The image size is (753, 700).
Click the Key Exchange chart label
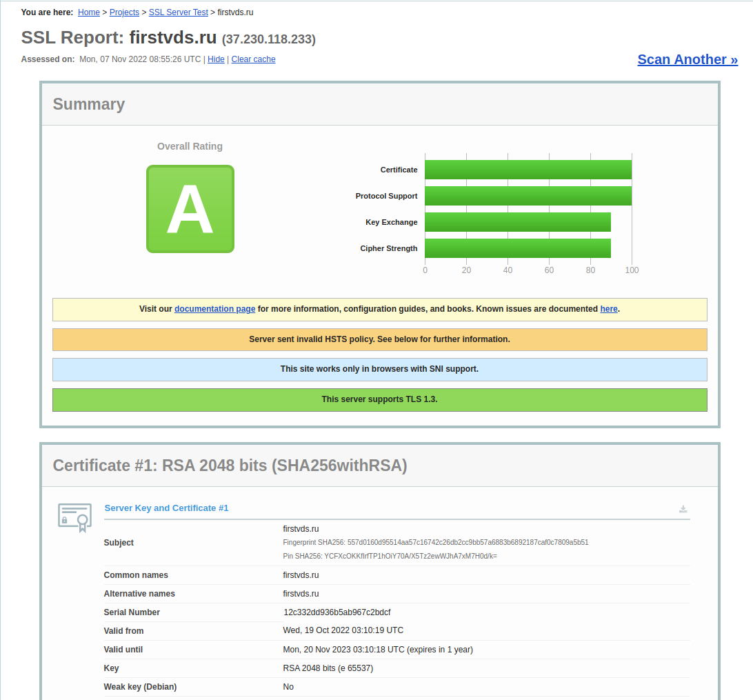(392, 222)
